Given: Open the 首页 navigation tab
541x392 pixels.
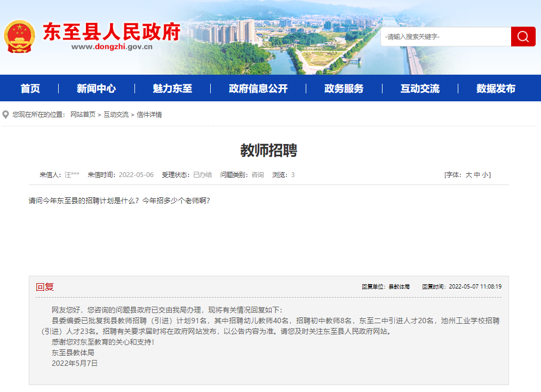Looking at the screenshot, I should click(30, 89).
